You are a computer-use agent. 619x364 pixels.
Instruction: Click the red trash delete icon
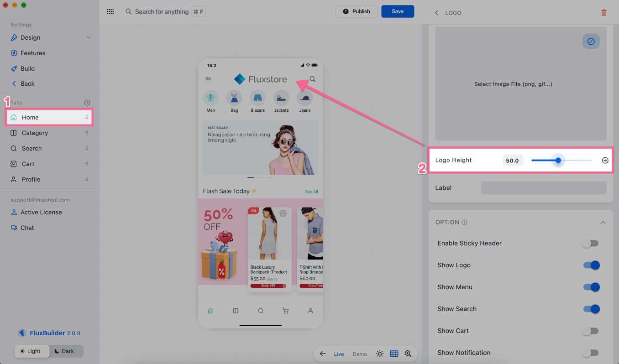click(604, 13)
